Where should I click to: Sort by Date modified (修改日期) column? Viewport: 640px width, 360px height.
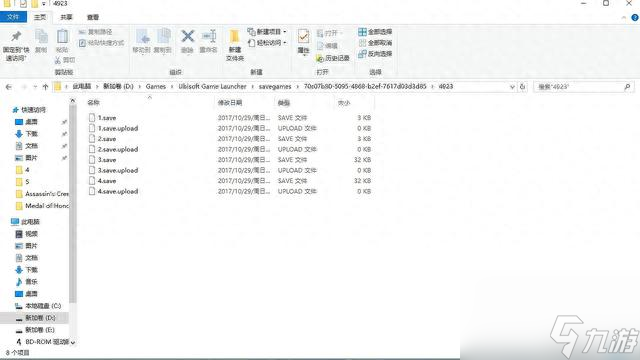[230, 102]
